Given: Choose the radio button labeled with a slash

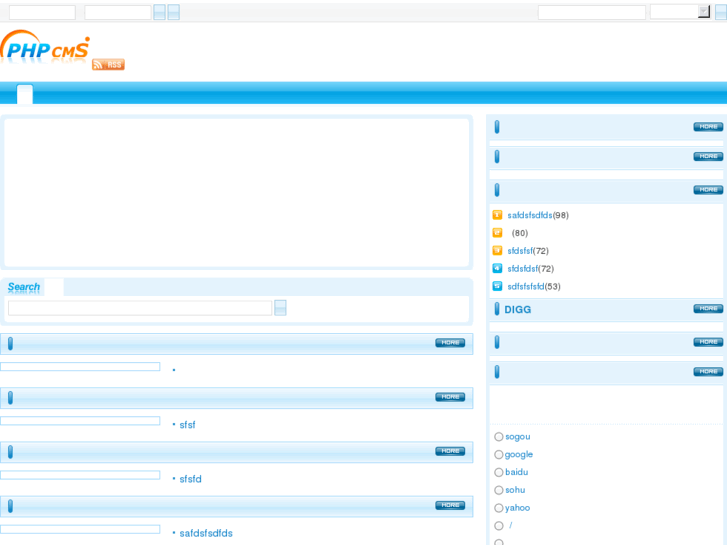Looking at the screenshot, I should tap(498, 526).
